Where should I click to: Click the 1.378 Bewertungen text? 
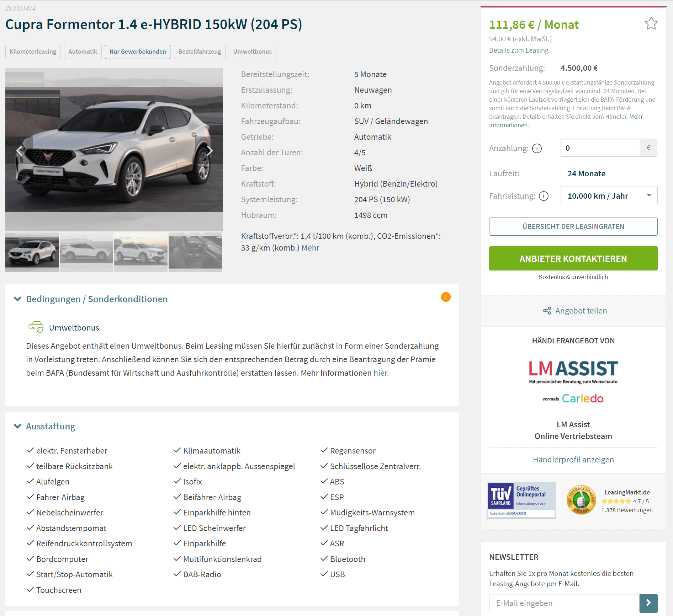coord(627,510)
